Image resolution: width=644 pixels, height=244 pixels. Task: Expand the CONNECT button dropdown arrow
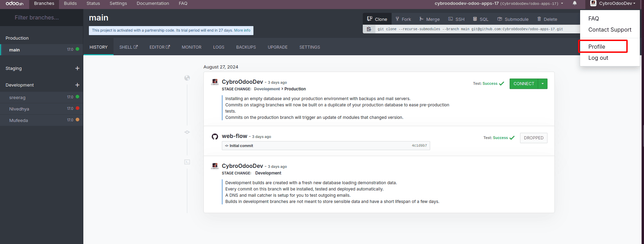(x=543, y=84)
